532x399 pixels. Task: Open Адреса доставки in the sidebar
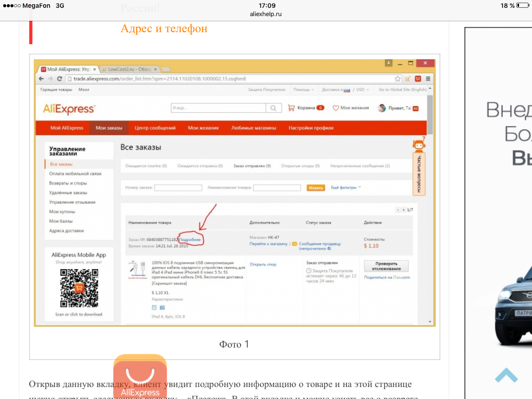pyautogui.click(x=66, y=231)
